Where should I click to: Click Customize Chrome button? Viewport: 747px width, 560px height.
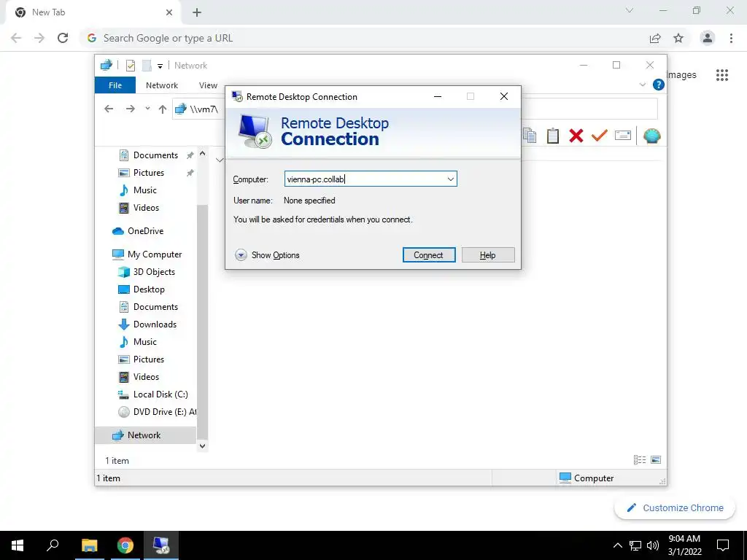pyautogui.click(x=675, y=507)
